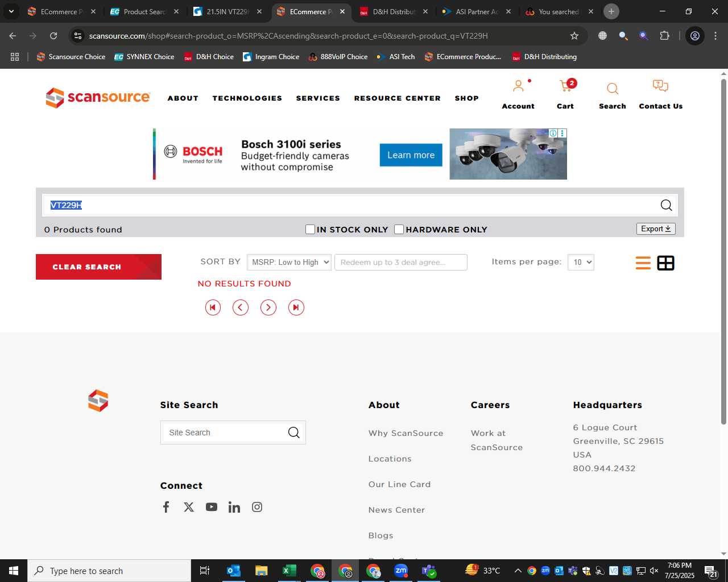Open ScanSource Facebook page

point(166,507)
